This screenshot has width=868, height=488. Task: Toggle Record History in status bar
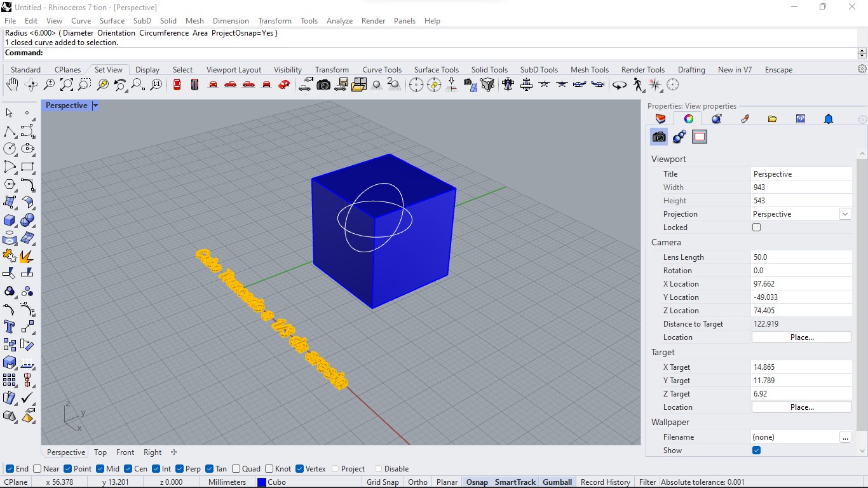point(605,482)
